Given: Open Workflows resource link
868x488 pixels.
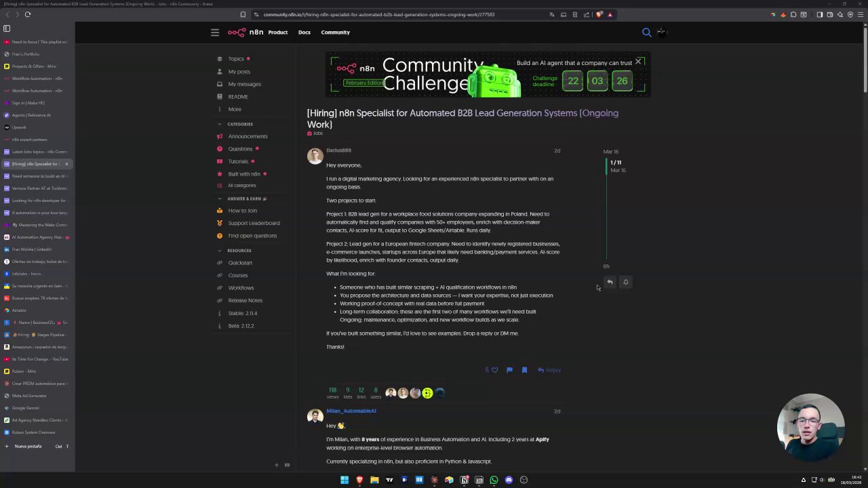Looking at the screenshot, I should (241, 288).
